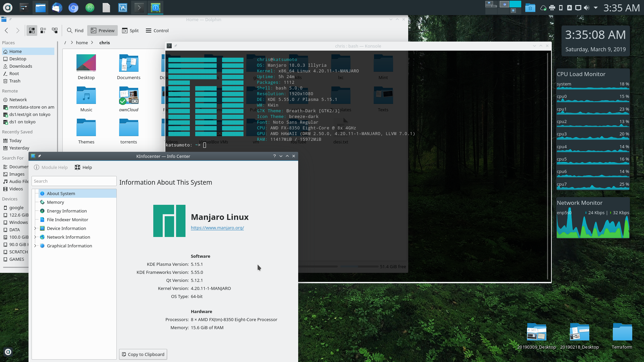Open the application launcher in the top panel

7,7
